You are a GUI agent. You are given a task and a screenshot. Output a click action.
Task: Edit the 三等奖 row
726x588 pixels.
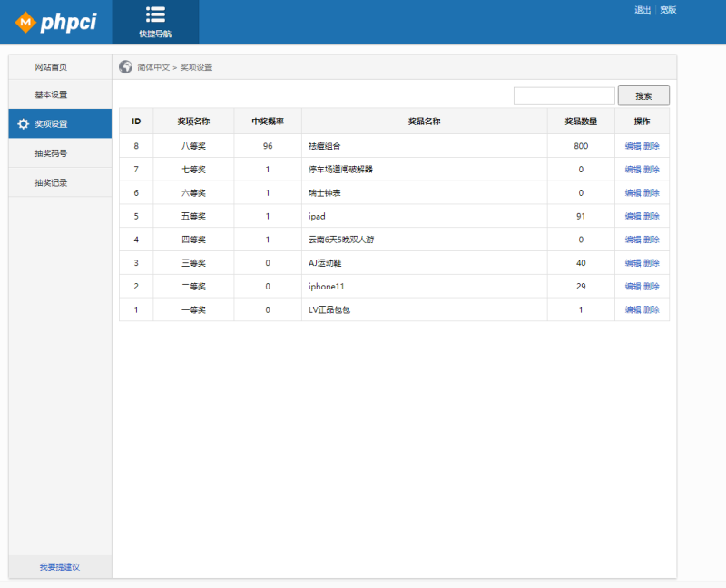[x=633, y=263]
